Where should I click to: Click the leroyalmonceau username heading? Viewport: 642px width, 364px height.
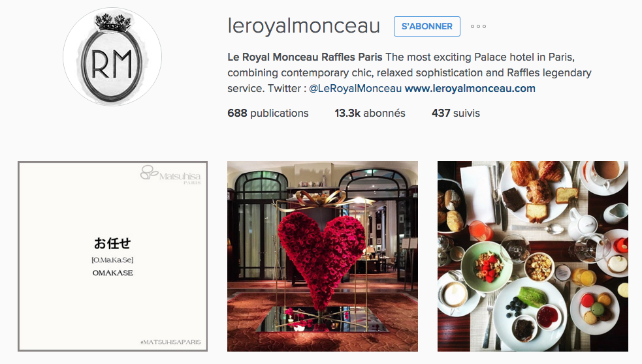[304, 25]
